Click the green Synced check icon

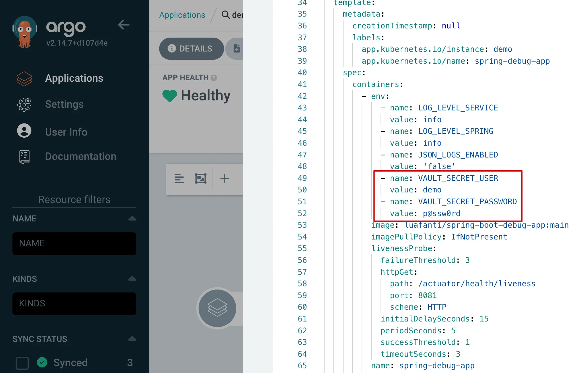42,362
